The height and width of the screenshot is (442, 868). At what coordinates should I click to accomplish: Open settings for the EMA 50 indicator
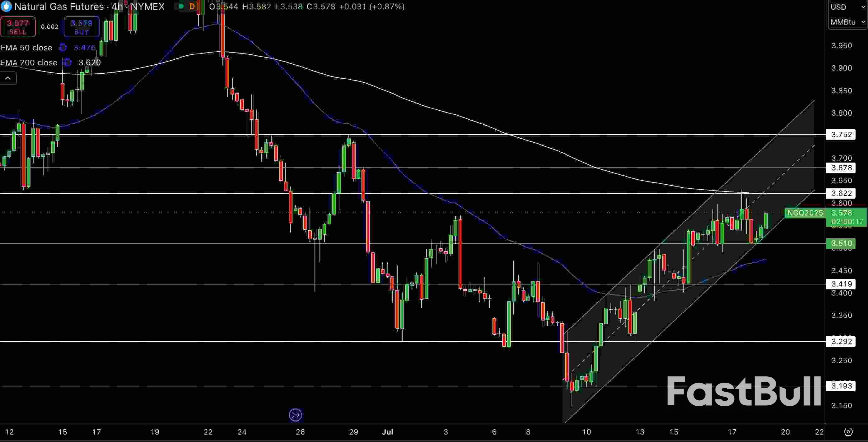(x=63, y=48)
